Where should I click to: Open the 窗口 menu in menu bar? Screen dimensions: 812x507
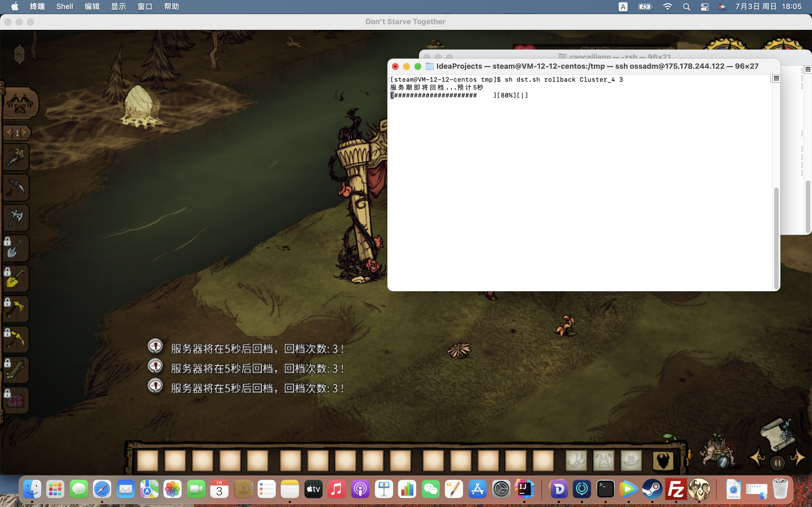click(x=145, y=6)
